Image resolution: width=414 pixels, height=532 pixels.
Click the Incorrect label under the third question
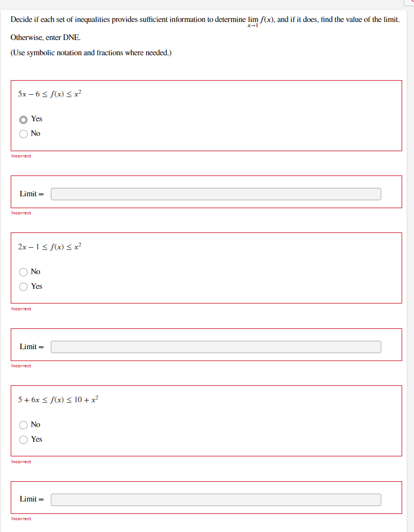20,461
